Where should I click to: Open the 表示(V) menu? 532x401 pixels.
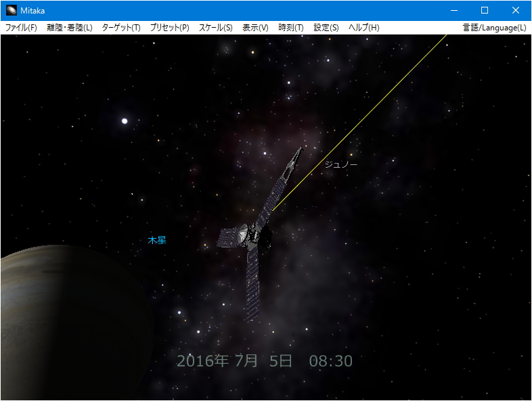255,28
